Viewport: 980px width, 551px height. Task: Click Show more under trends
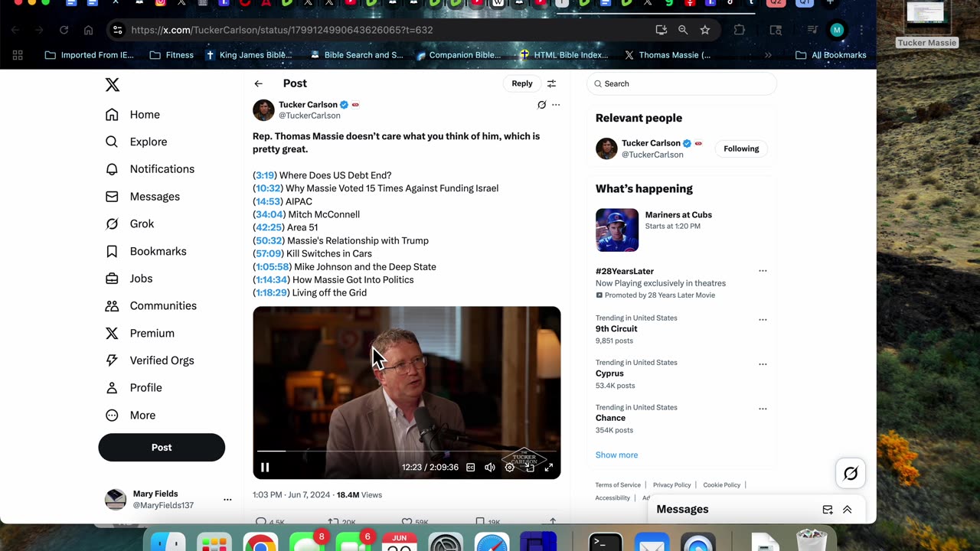tap(616, 455)
